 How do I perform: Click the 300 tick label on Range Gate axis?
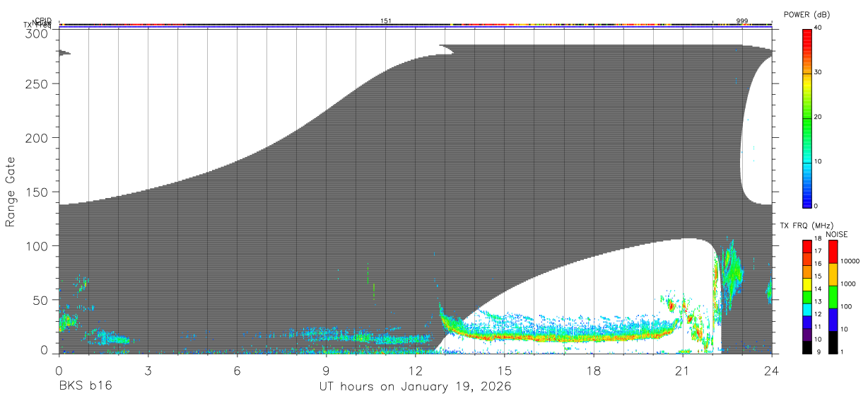(37, 34)
